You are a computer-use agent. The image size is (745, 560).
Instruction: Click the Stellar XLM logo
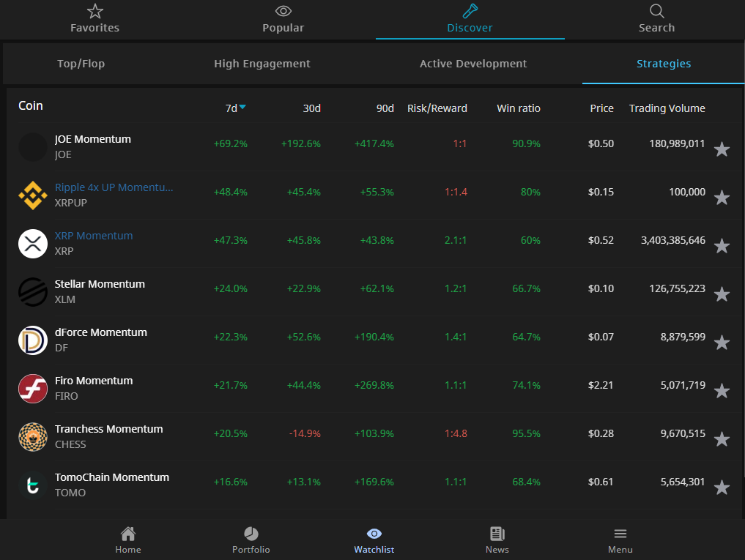(x=33, y=291)
